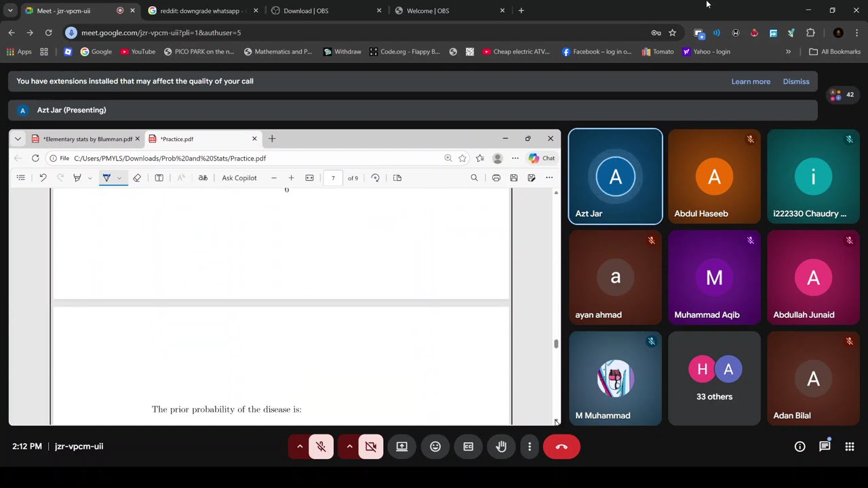Undo last PDF annotation
868x488 pixels.
coord(43,178)
